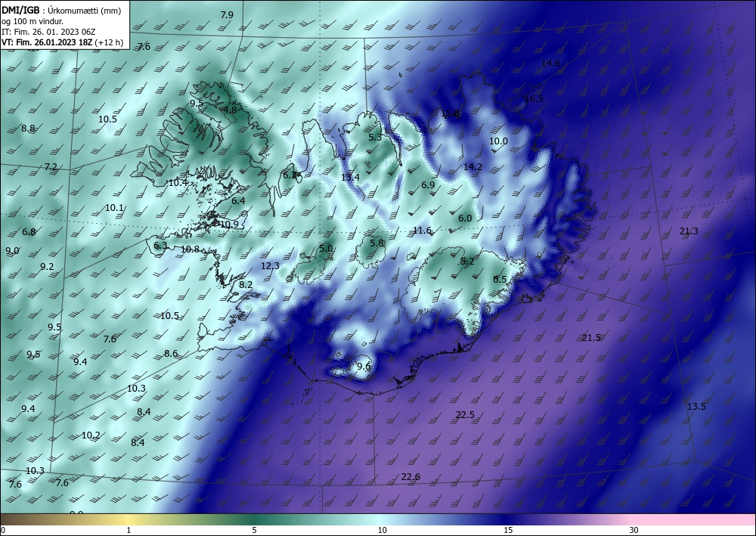Select the 10.0 map value
Viewport: 756px width, 536px height.
coord(498,141)
